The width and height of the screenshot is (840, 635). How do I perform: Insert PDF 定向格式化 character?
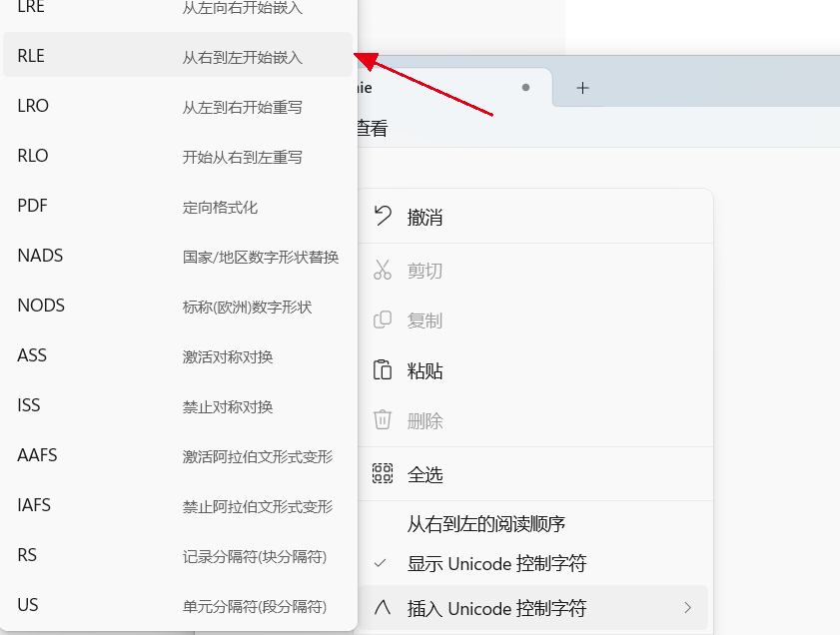pyautogui.click(x=178, y=206)
